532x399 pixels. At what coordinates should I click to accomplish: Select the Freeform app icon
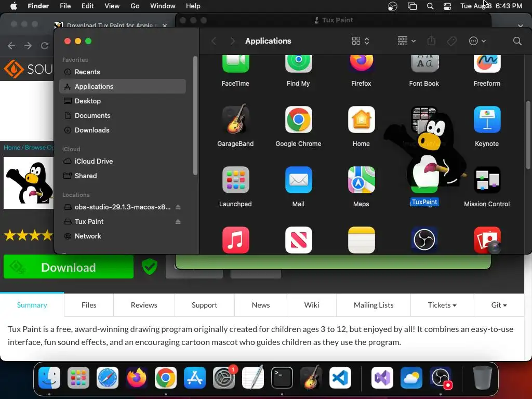click(x=487, y=64)
